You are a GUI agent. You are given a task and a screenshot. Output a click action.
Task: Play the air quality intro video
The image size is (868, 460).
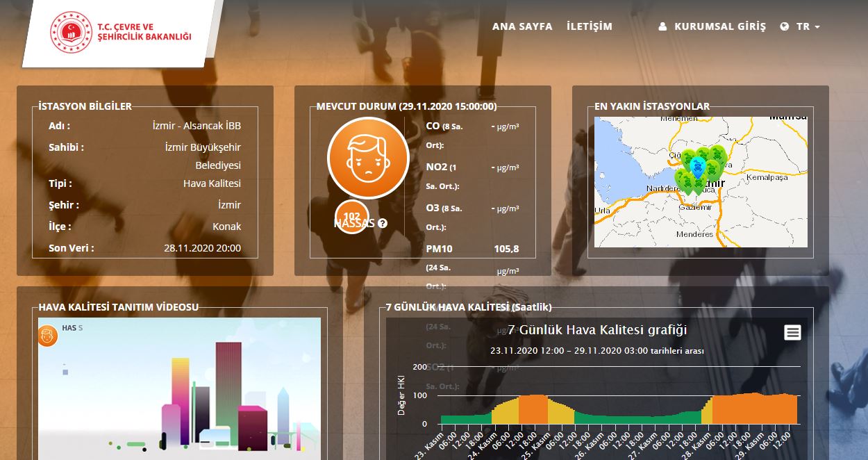click(x=179, y=389)
